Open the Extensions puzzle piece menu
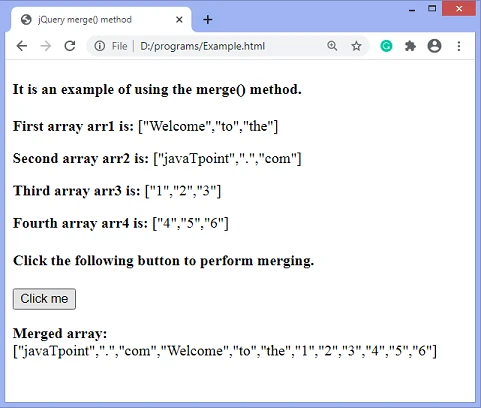481x408 pixels. pos(410,46)
